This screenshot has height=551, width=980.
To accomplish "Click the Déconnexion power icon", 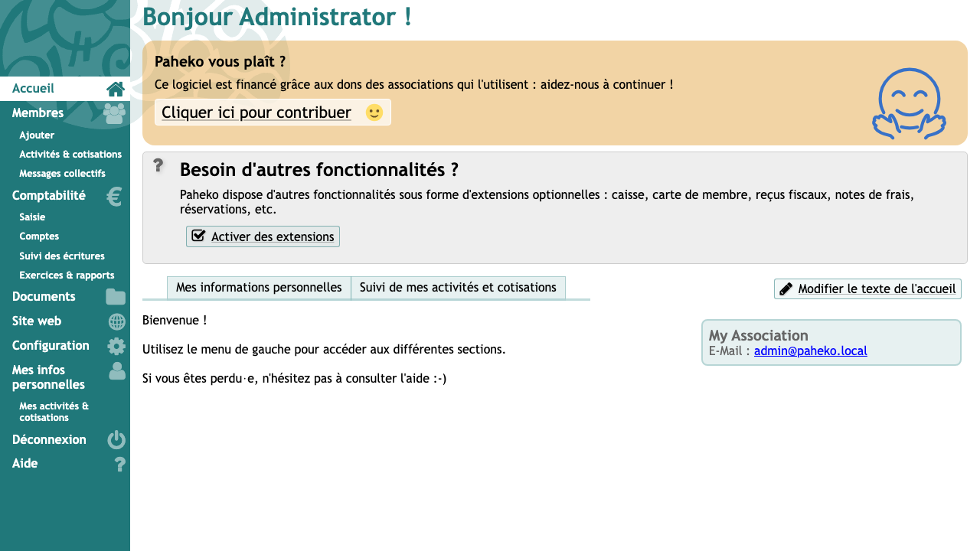I will point(116,439).
